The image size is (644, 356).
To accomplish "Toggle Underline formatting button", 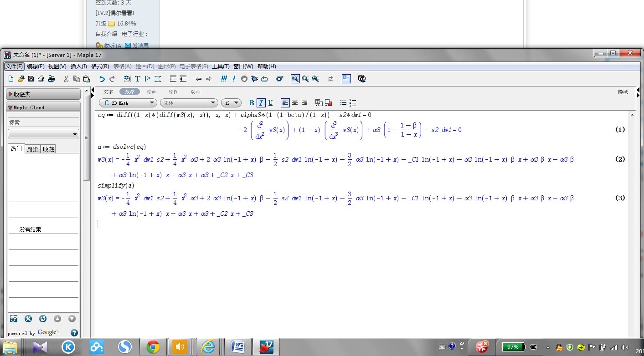I will tap(270, 103).
